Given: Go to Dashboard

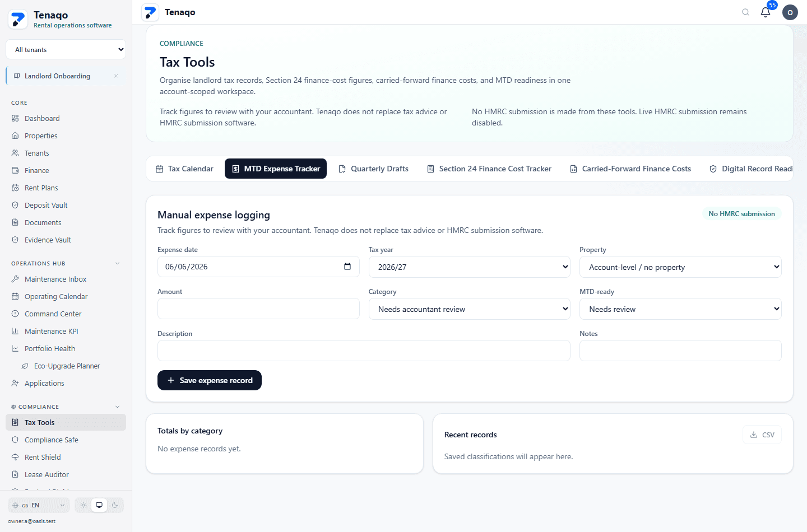Looking at the screenshot, I should (x=66, y=119).
